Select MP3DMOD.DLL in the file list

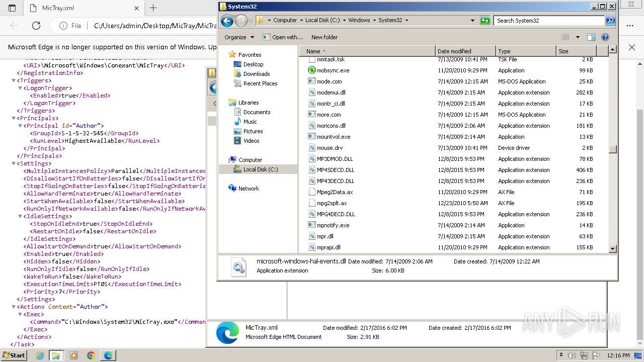[335, 159]
